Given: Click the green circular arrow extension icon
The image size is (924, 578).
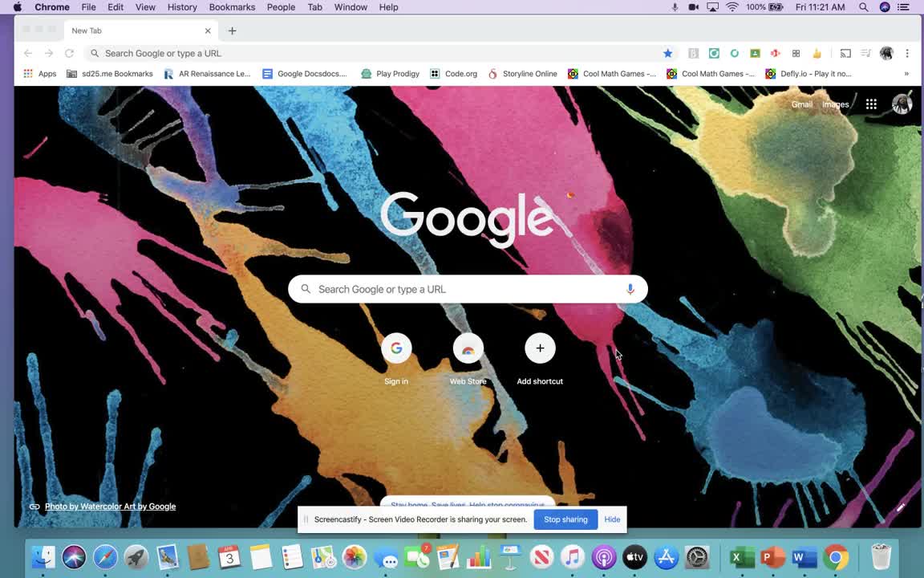Looking at the screenshot, I should 734,53.
